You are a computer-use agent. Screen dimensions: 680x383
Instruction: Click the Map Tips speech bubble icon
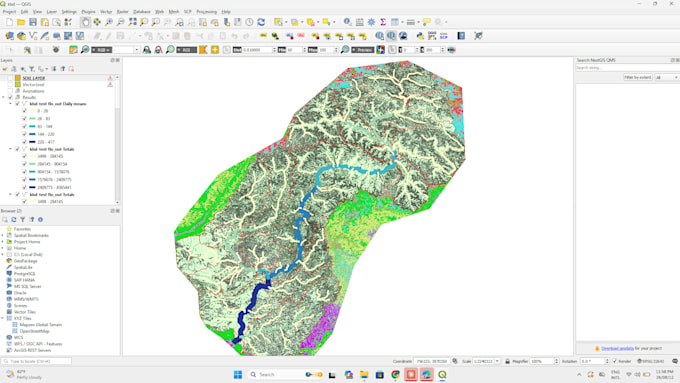tap(427, 22)
